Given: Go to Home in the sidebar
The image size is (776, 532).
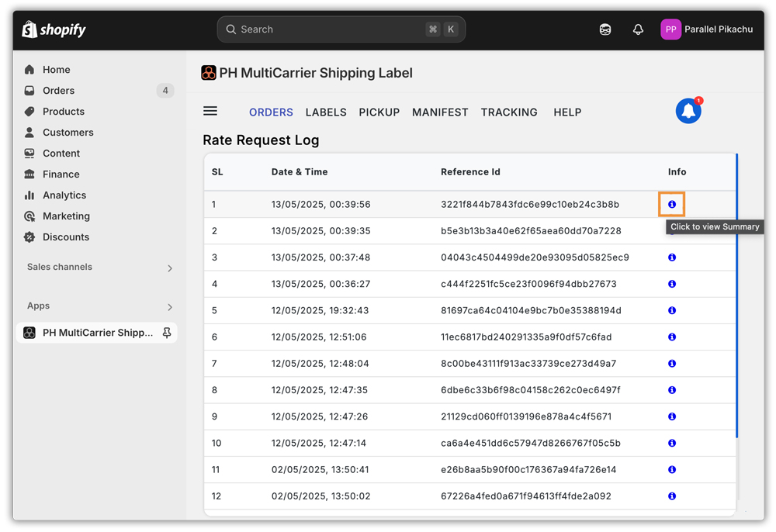Looking at the screenshot, I should (x=56, y=70).
